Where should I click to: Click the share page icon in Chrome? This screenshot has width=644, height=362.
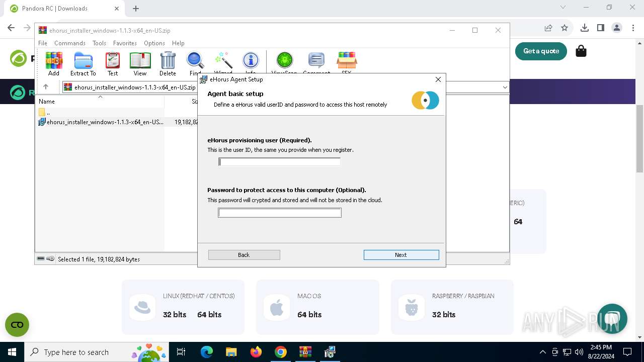click(548, 28)
